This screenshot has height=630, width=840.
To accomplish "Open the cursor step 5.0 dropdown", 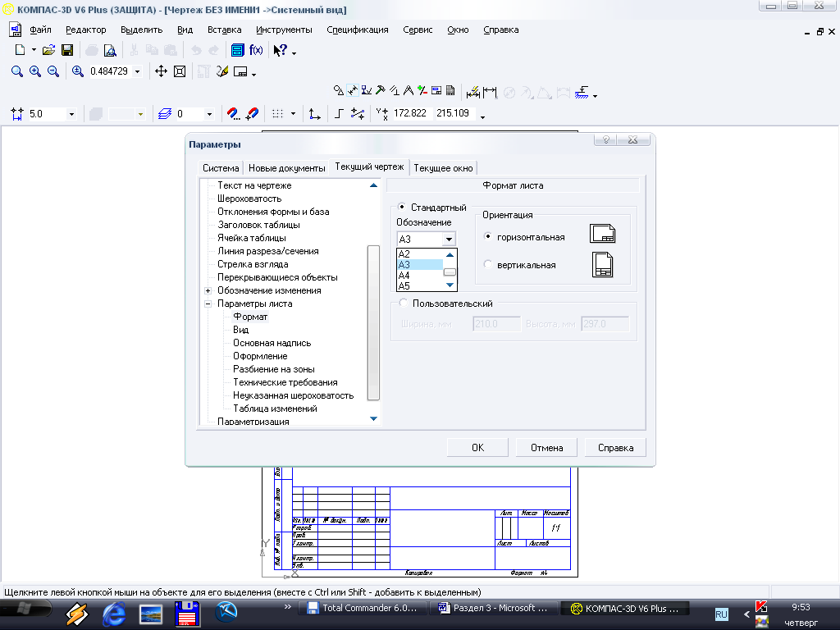I will pos(71,114).
